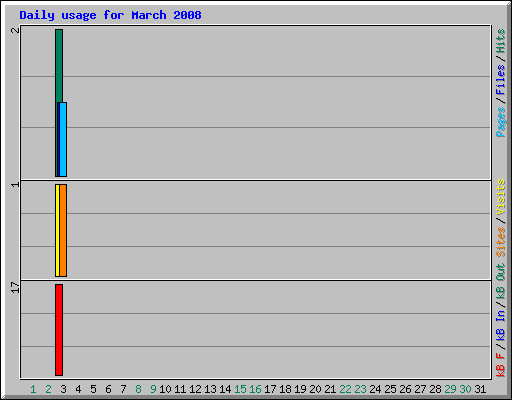Click the 'kB In' legend label
Viewport: 512px width, 400px height.
pos(501,325)
